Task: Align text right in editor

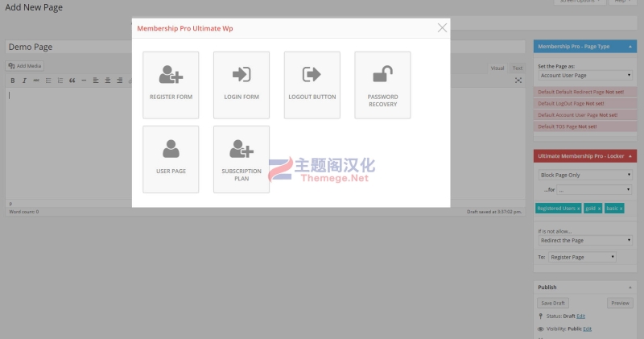Action: tap(119, 81)
